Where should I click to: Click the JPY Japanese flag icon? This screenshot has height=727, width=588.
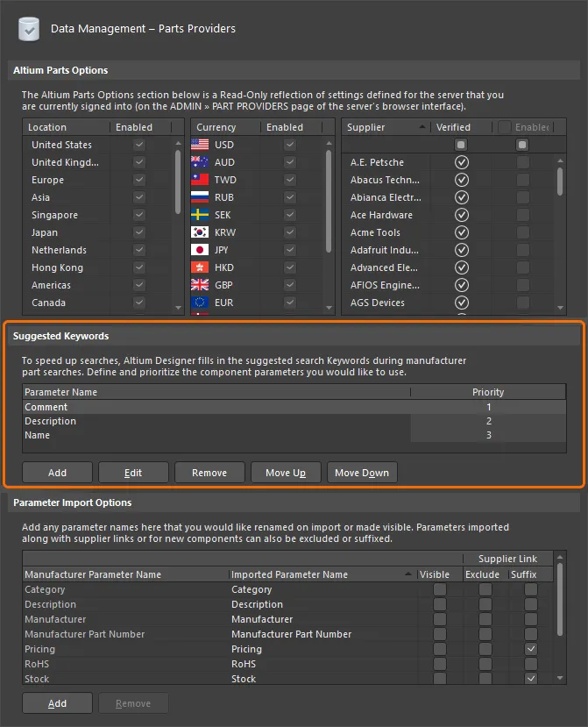pyautogui.click(x=200, y=250)
